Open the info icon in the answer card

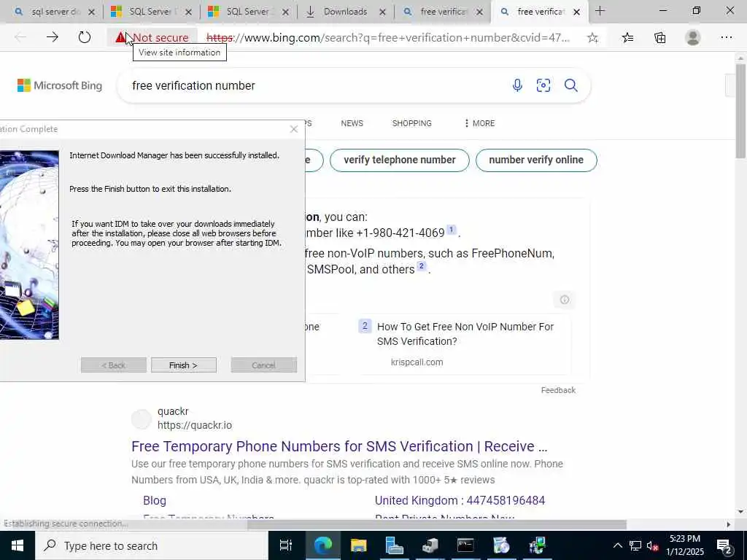565,300
